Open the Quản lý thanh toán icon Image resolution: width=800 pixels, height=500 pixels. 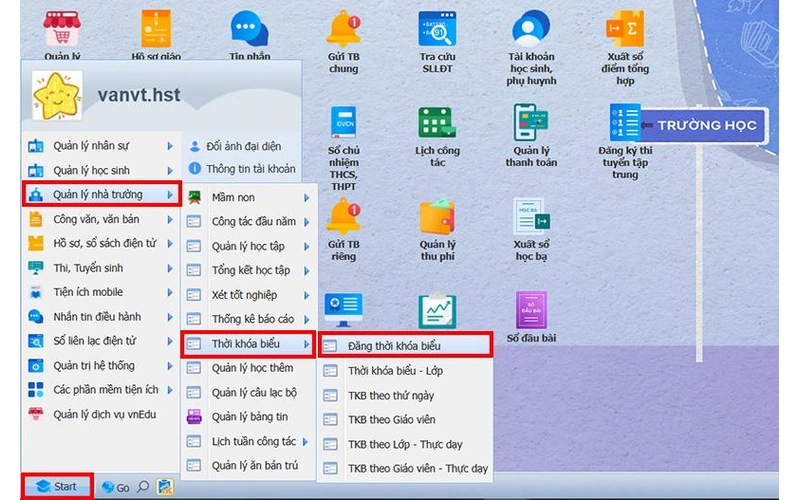531,123
